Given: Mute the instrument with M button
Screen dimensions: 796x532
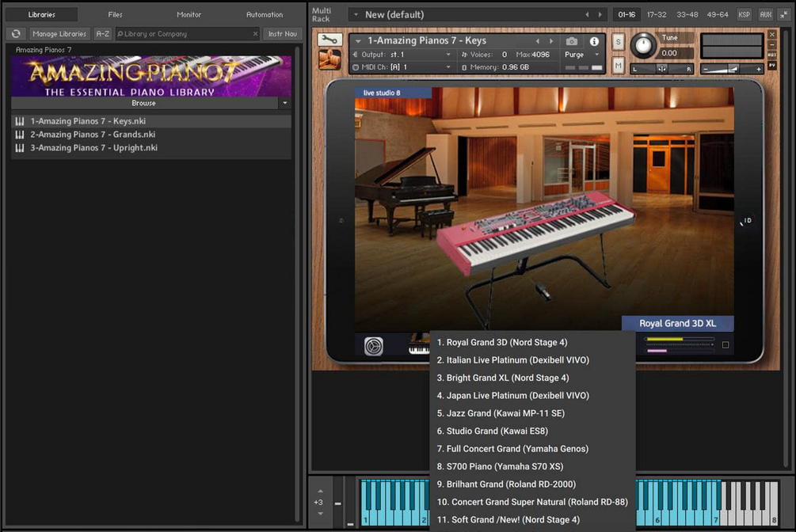Looking at the screenshot, I should [x=619, y=66].
